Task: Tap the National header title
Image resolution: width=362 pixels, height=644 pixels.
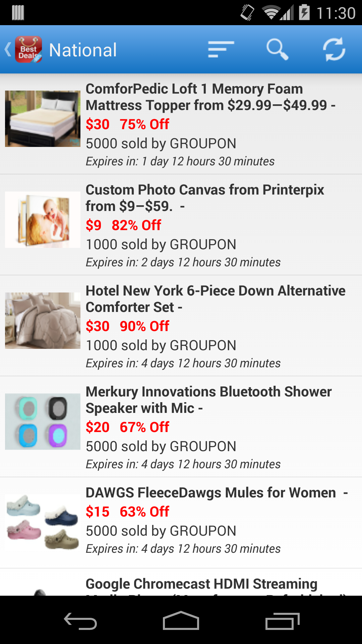Action: pos(83,50)
